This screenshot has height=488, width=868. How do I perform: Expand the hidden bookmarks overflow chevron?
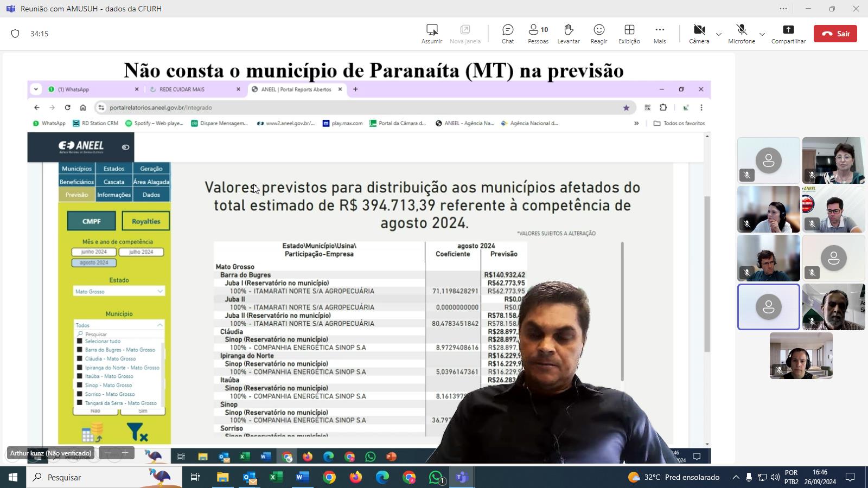click(636, 123)
